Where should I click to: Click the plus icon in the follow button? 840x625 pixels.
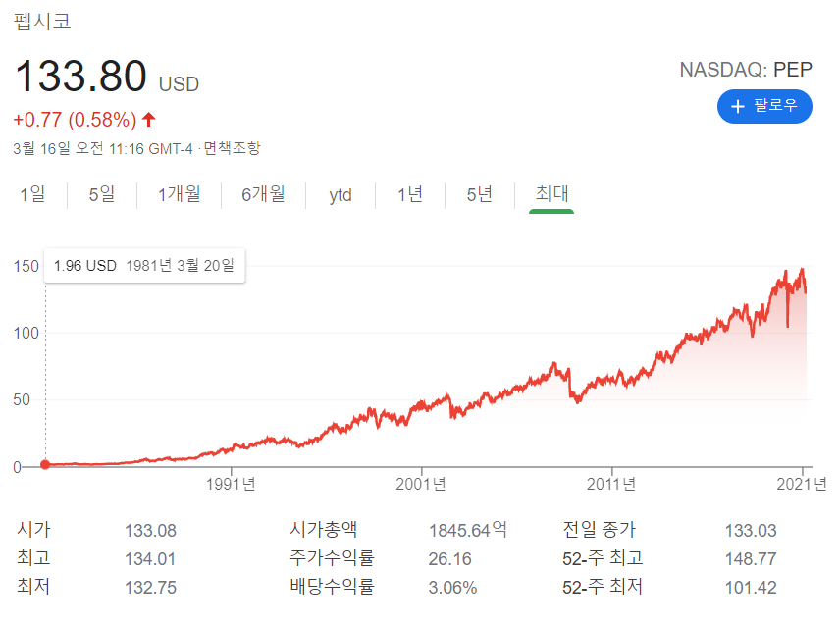[738, 107]
